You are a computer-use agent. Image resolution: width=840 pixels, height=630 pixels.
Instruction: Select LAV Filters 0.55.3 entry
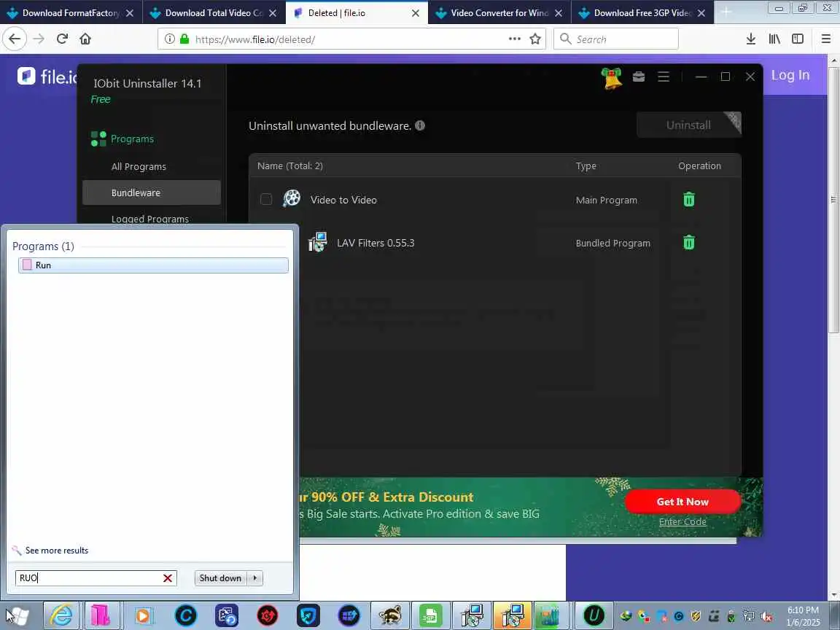376,243
